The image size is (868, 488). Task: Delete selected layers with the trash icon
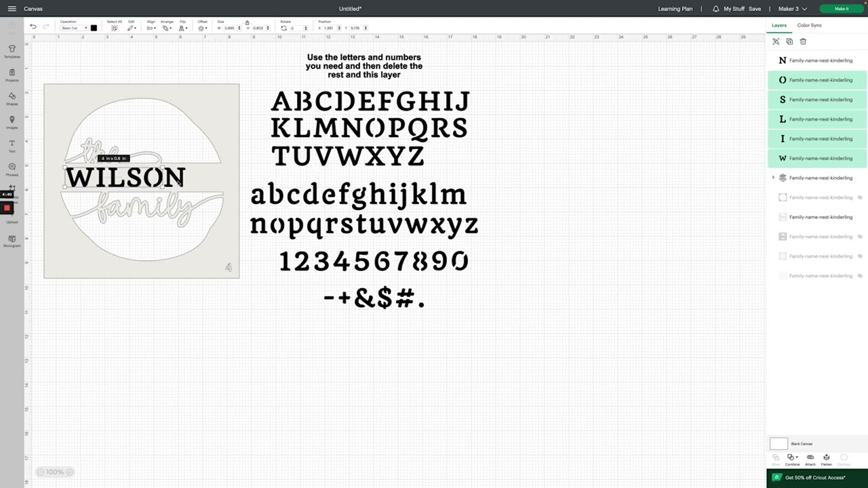click(x=803, y=41)
